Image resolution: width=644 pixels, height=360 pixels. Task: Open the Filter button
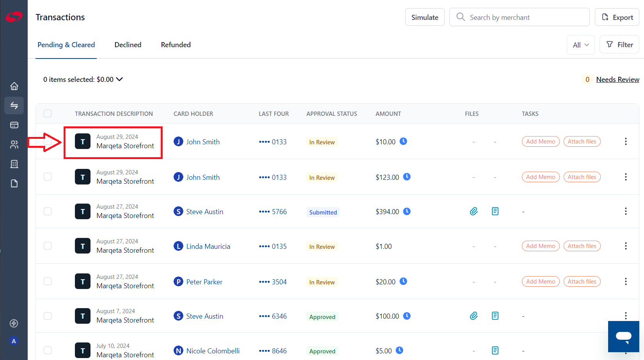[619, 45]
